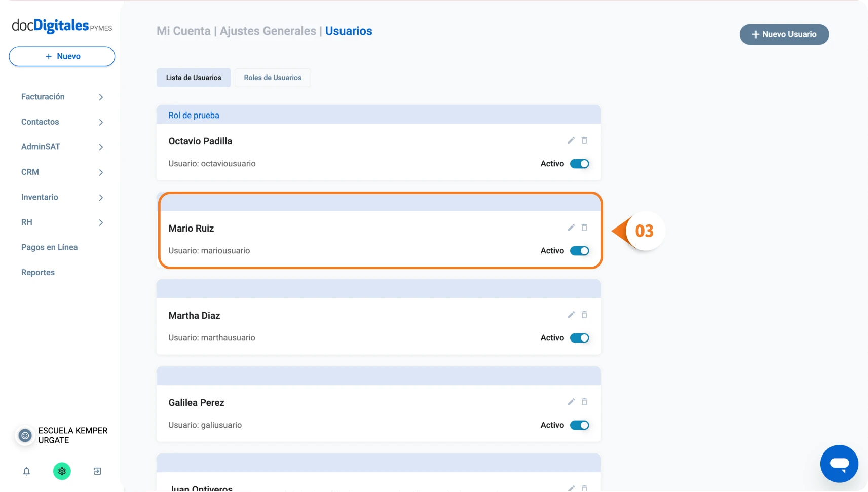Click the Nuevo Usuario button
Image resolution: width=868 pixels, height=492 pixels.
(x=784, y=34)
